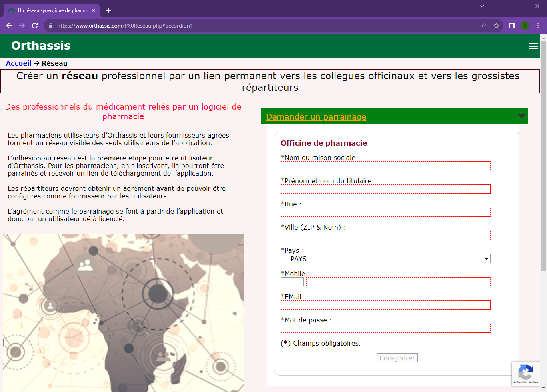547x392 pixels.
Task: Click the page vertical scrollbar
Action: coord(543,156)
